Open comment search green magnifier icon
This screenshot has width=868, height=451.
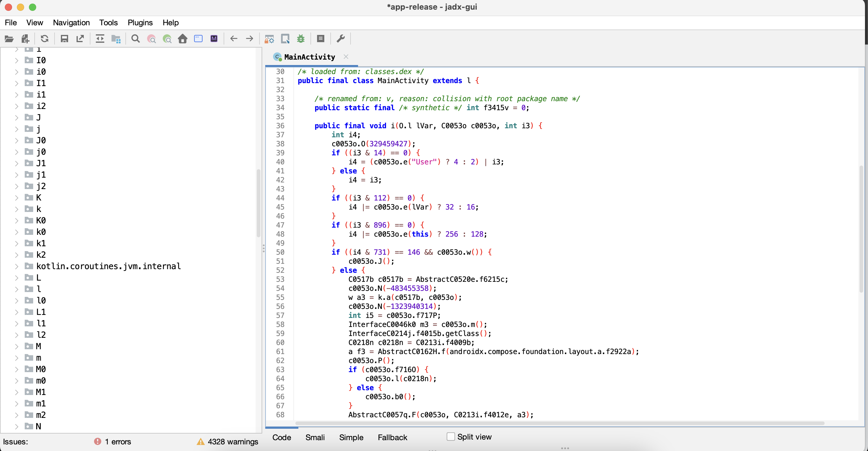(x=167, y=39)
